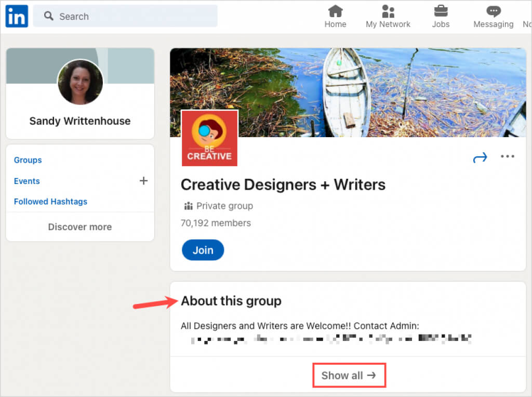
Task: Click Sandy Writtenhouse profile photo
Action: pyautogui.click(x=80, y=82)
